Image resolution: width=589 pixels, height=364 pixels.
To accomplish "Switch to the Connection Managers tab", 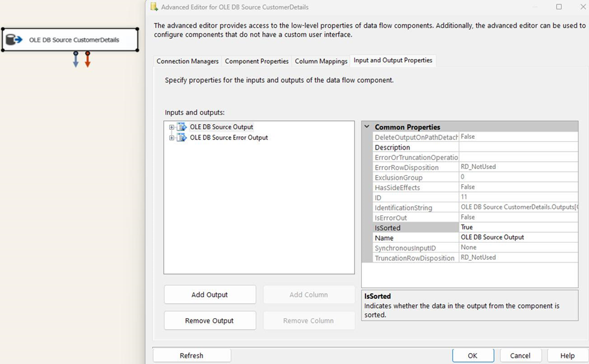I will click(x=187, y=60).
